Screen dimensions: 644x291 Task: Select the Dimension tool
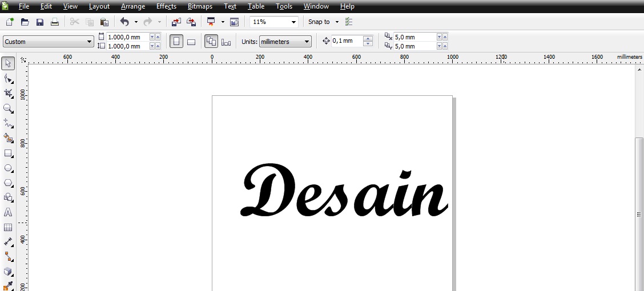pyautogui.click(x=8, y=242)
